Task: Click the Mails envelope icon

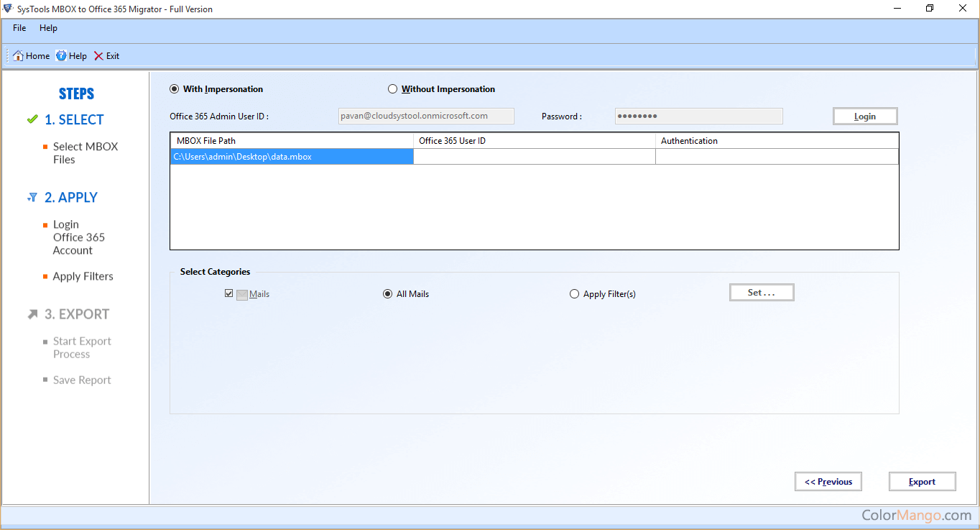Action: [242, 294]
